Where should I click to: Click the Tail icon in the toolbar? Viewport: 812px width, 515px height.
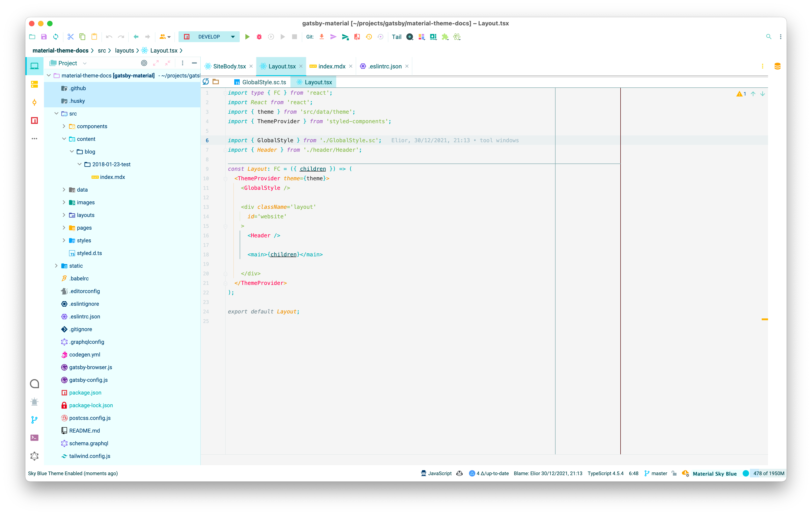tap(396, 37)
